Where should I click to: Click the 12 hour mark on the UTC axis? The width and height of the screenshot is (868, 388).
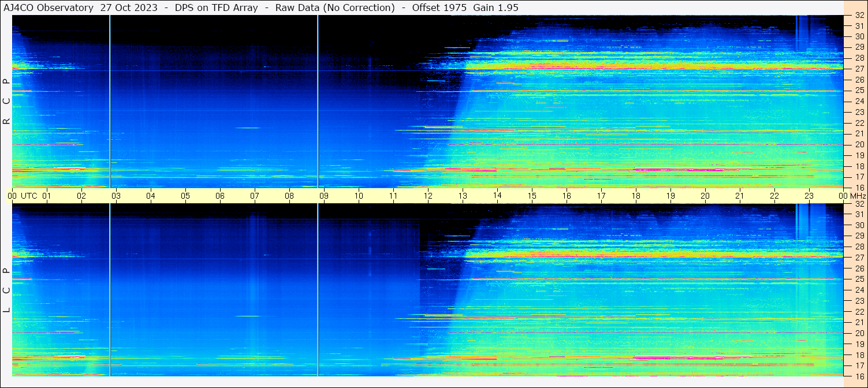[428, 196]
